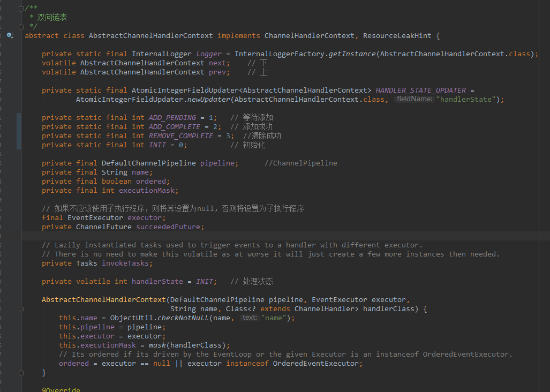Click the "null" keyword in the ordered assignment
550x392 pixels.
tap(162, 364)
